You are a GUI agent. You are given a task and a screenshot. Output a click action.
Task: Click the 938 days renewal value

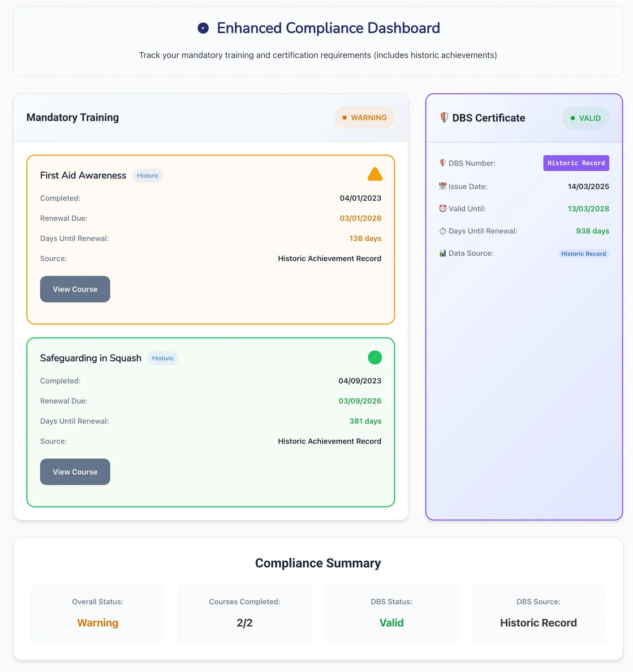click(x=593, y=231)
